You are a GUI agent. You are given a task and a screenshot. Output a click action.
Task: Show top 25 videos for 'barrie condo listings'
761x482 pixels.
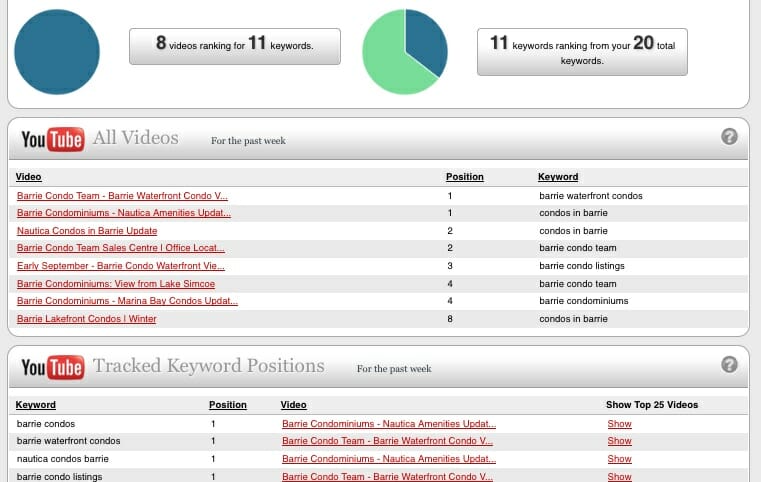pyautogui.click(x=619, y=477)
